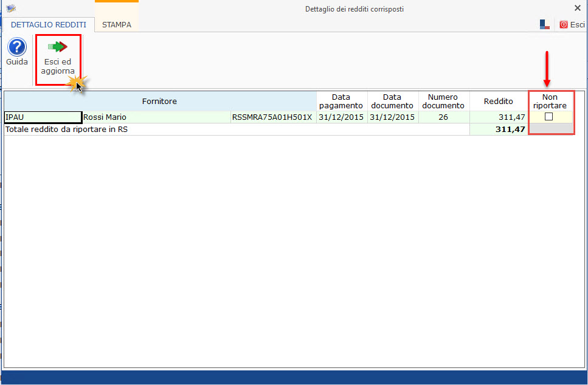Click the Data documento column header

(x=392, y=101)
